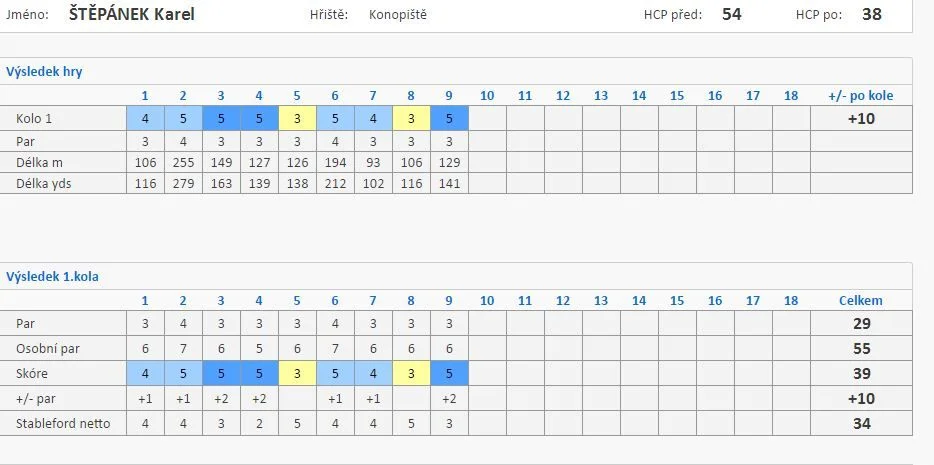This screenshot has width=934, height=465.
Task: Select the Konopiště course name
Action: click(398, 15)
